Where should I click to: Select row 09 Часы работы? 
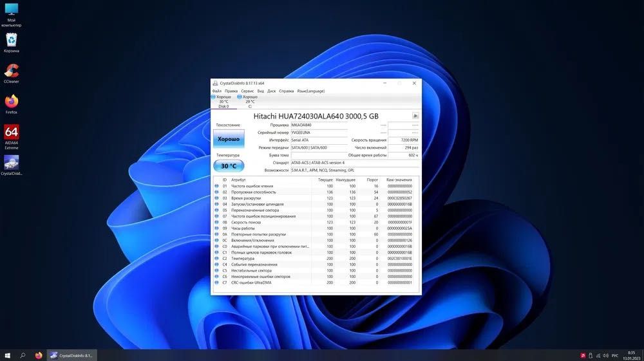click(316, 228)
